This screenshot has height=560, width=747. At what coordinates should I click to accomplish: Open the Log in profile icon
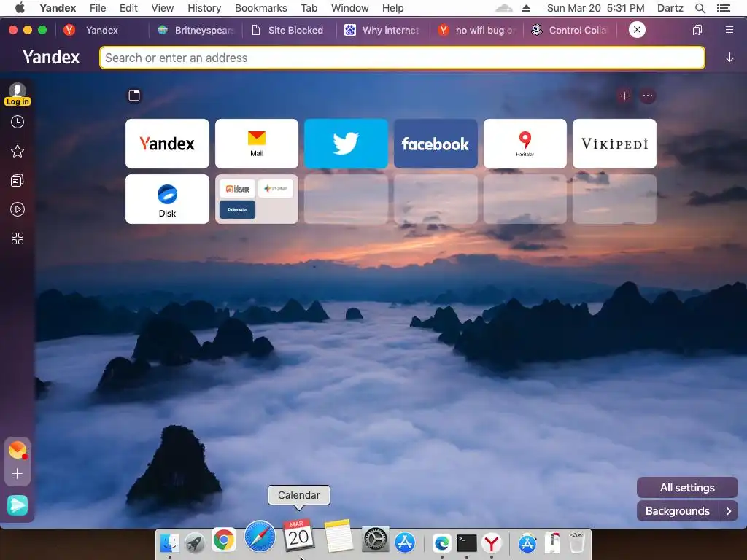(x=18, y=94)
